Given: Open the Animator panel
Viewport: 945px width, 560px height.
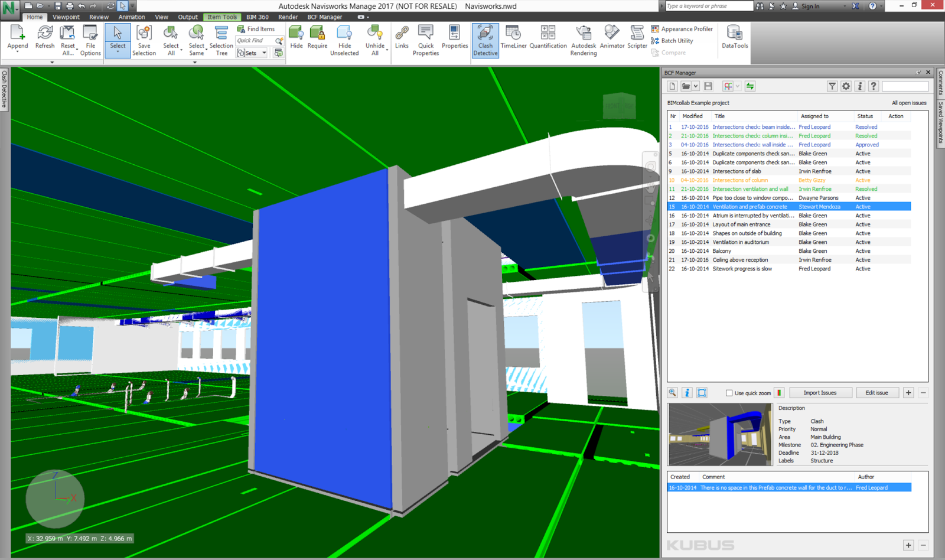Looking at the screenshot, I should pyautogui.click(x=612, y=40).
